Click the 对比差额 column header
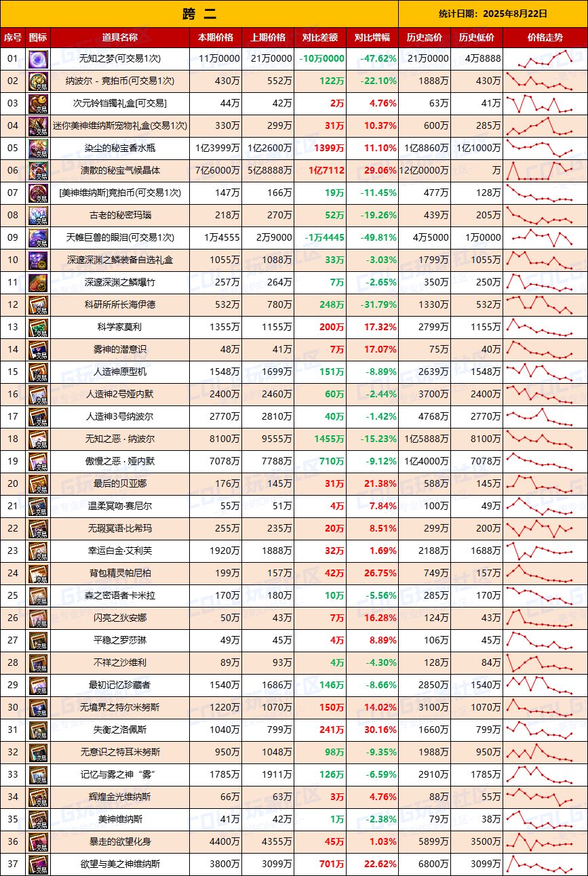This screenshot has width=588, height=876. (x=320, y=38)
